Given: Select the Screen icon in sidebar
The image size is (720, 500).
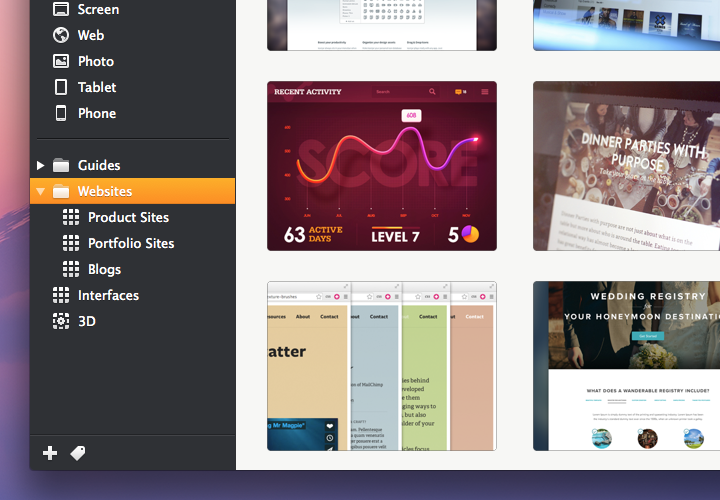Looking at the screenshot, I should tap(61, 9).
